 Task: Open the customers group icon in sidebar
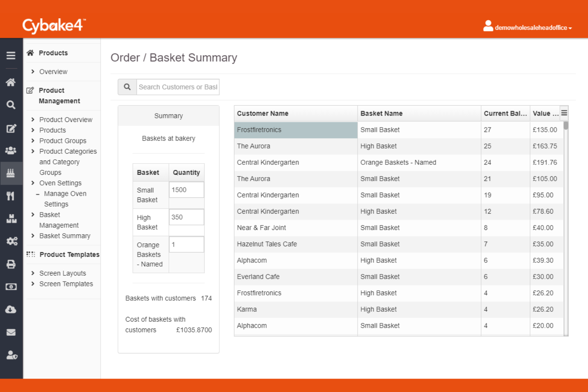pos(11,151)
